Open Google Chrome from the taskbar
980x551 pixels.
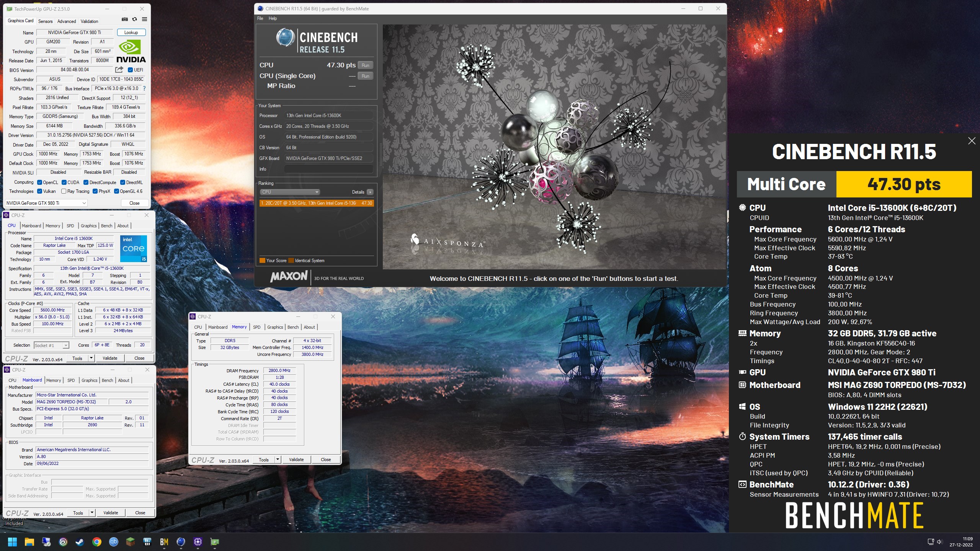tap(97, 542)
